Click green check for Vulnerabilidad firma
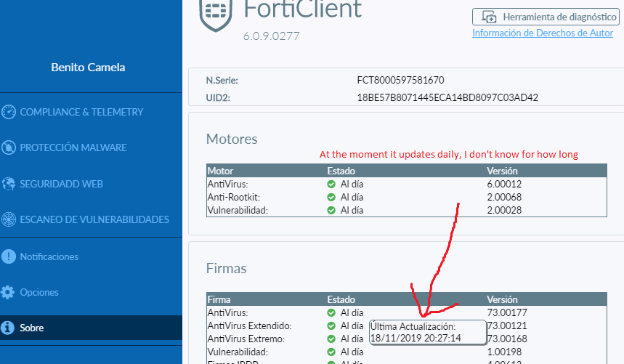 (x=331, y=352)
